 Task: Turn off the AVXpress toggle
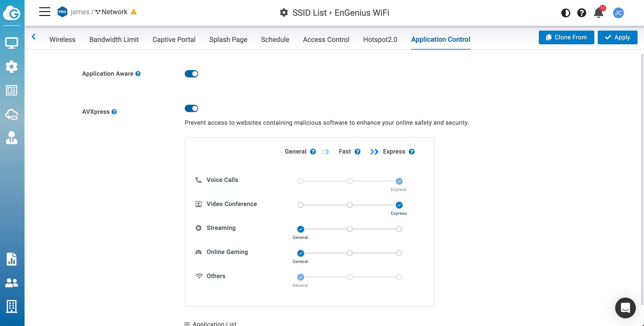tap(191, 108)
